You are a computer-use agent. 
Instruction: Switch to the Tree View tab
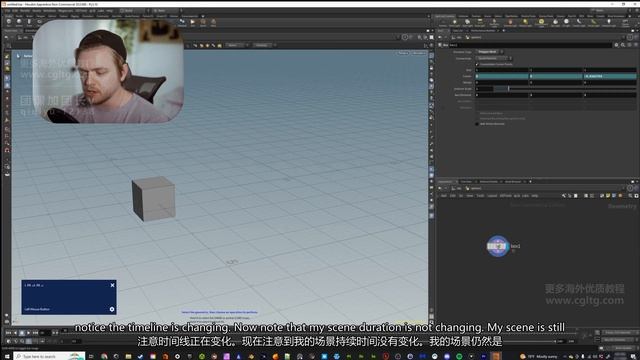[x=466, y=182]
